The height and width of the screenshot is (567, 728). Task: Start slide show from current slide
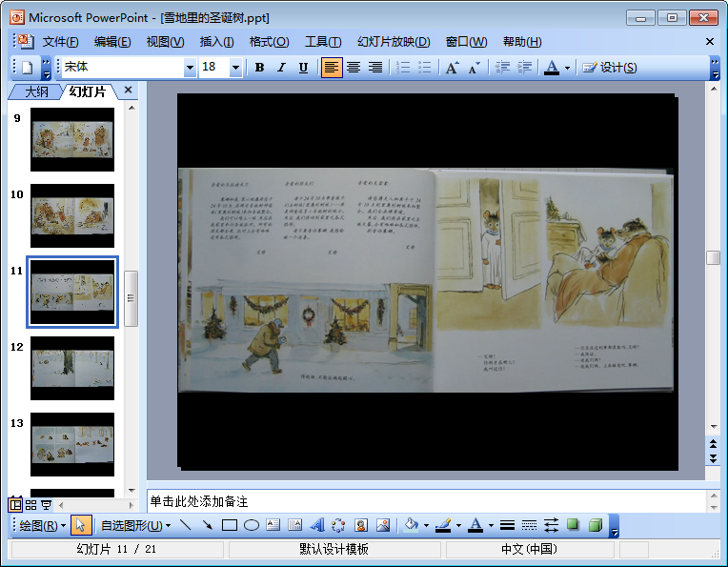click(x=46, y=504)
